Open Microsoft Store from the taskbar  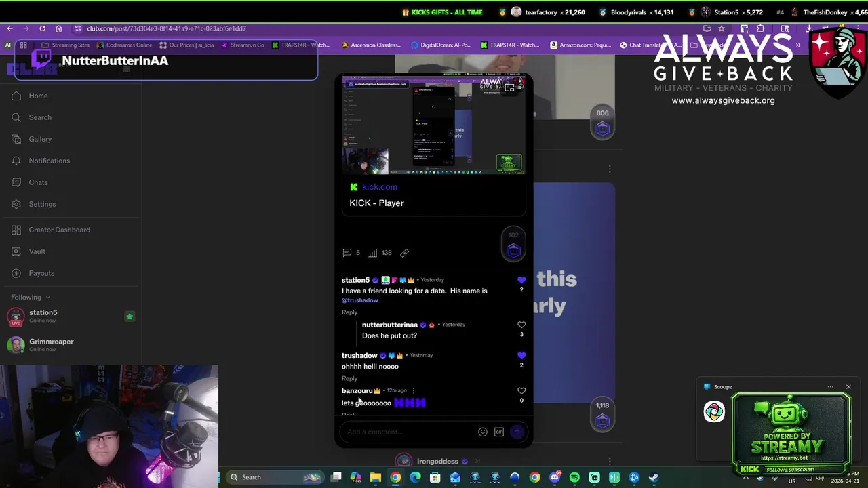tap(435, 477)
